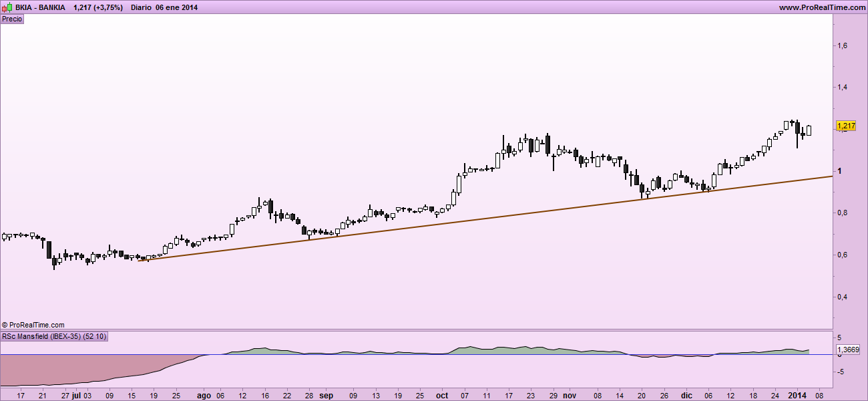The width and height of the screenshot is (868, 401).
Task: Click the 29 date label on time axis
Action: coord(553,395)
